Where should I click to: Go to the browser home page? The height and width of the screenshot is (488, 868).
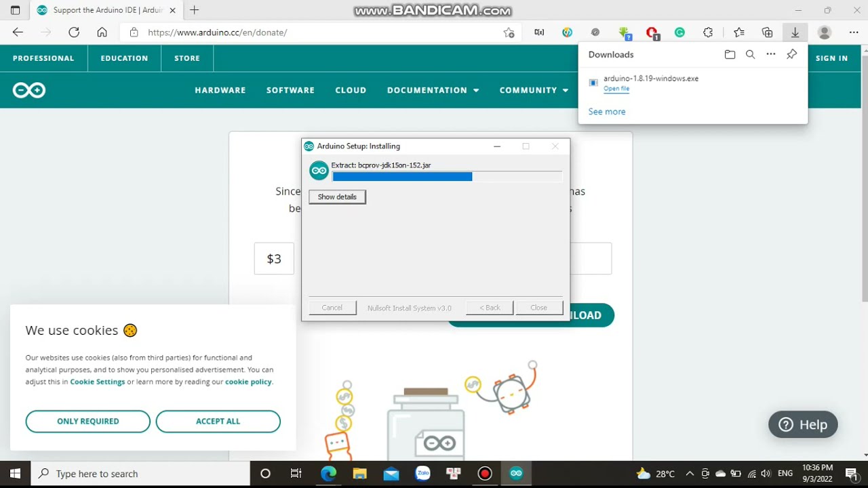tap(102, 33)
